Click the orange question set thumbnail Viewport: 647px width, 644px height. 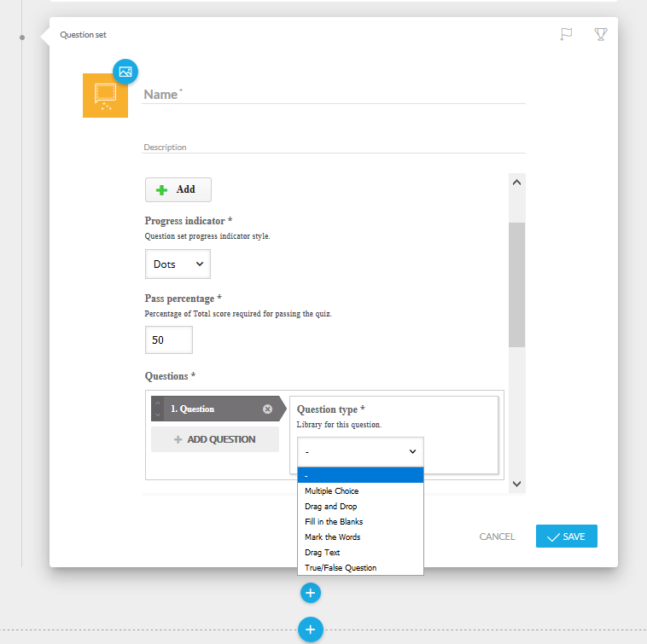(105, 96)
